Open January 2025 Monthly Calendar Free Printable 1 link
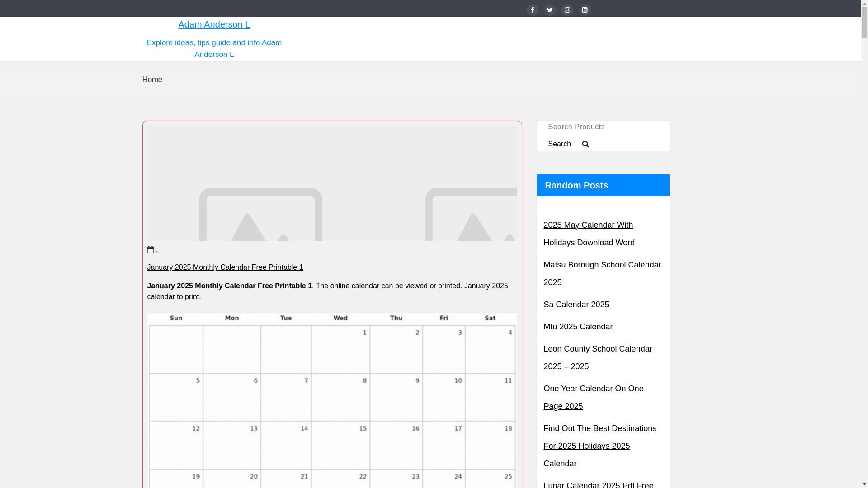The width and height of the screenshot is (868, 488). point(225,267)
